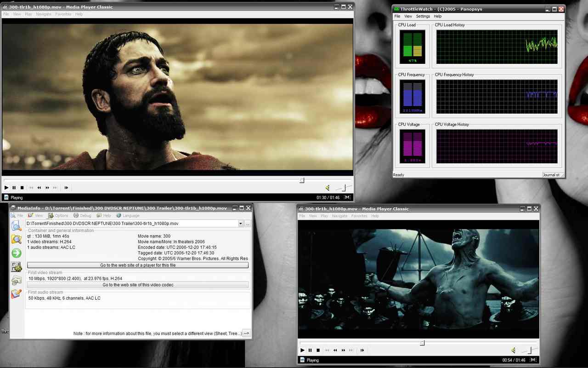Mute the audio in the player showing 00:54

pyautogui.click(x=514, y=351)
